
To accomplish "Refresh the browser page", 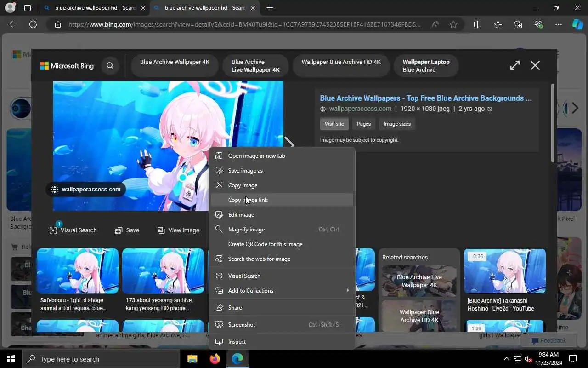I will pyautogui.click(x=33, y=24).
